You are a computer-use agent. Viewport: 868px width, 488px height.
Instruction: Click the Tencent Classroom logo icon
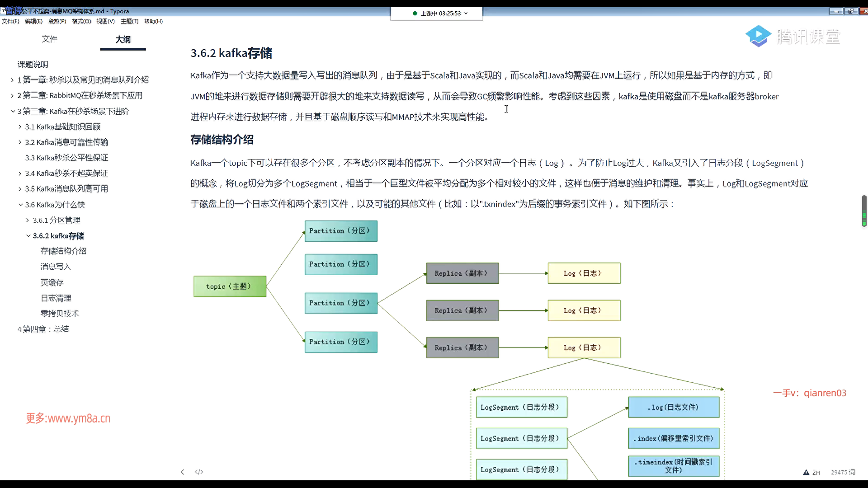758,36
